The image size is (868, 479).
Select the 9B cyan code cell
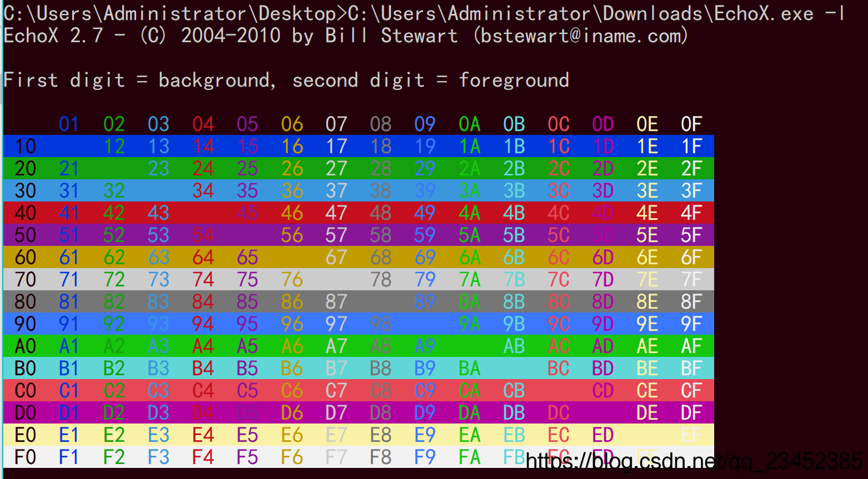point(513,324)
